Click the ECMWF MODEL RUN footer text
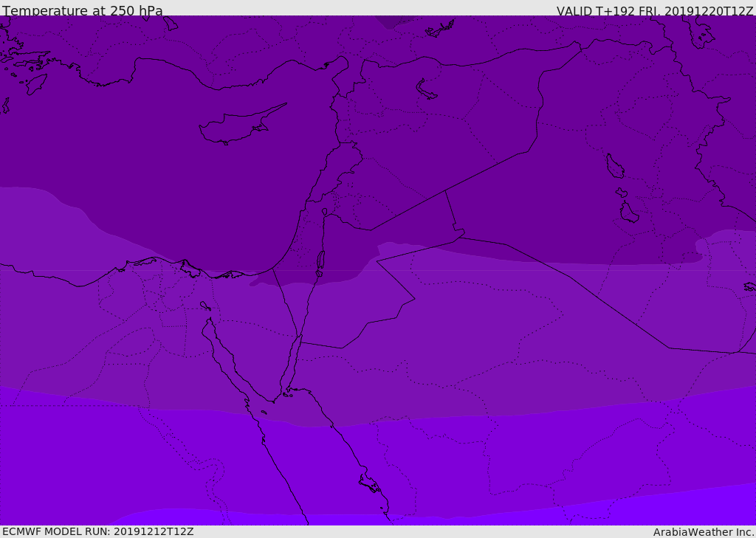 point(98,531)
